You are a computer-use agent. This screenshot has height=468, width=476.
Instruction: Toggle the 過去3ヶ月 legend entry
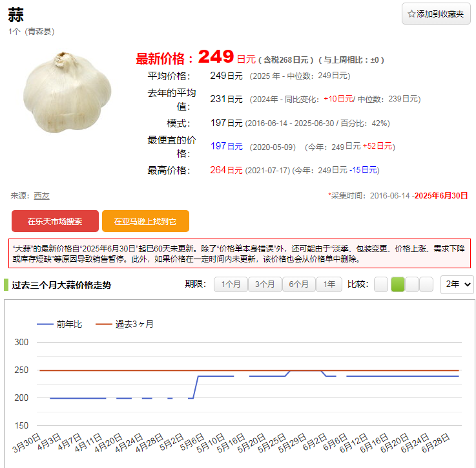coord(125,324)
